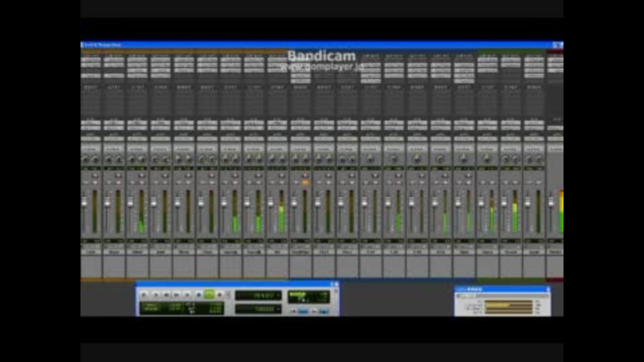Select the fifth track's name button
Screen dimensions: 644x362
(184, 251)
